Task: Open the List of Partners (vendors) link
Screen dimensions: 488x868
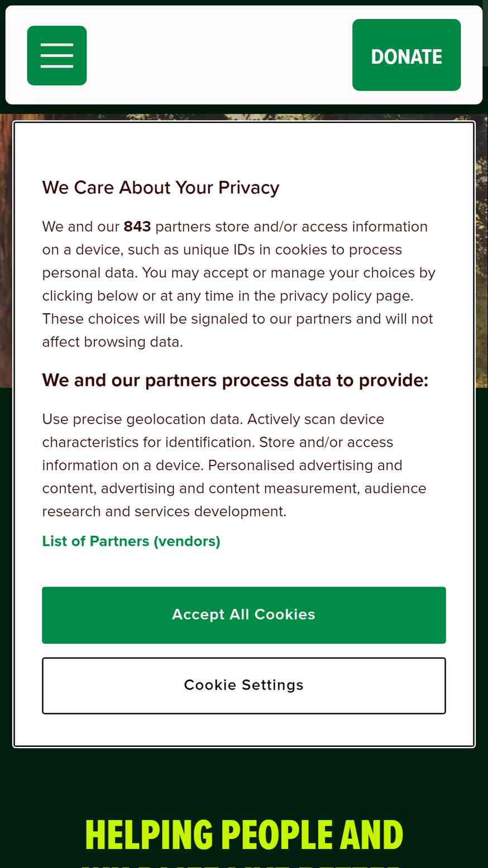Action: pos(131,541)
